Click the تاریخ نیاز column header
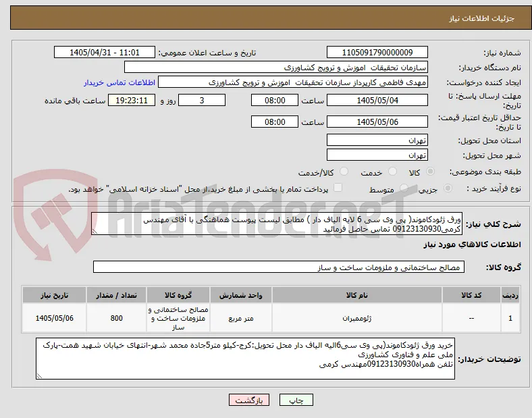 point(54,295)
